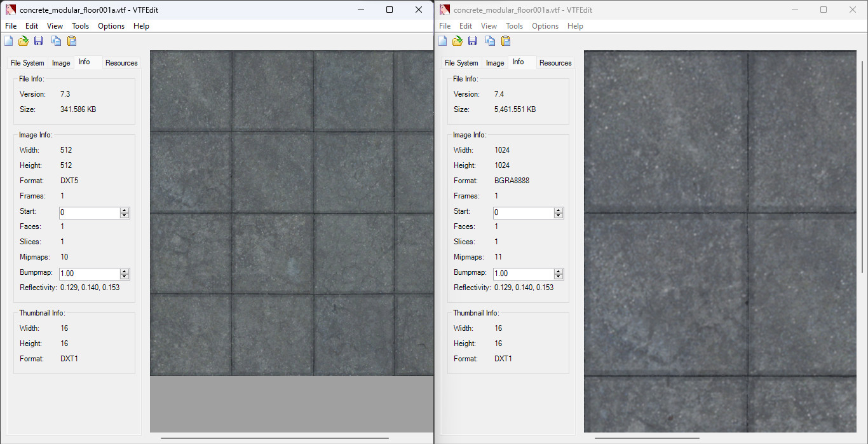Click the Save icon in the right VTFEdit window
The width and height of the screenshot is (868, 444).
click(x=473, y=40)
